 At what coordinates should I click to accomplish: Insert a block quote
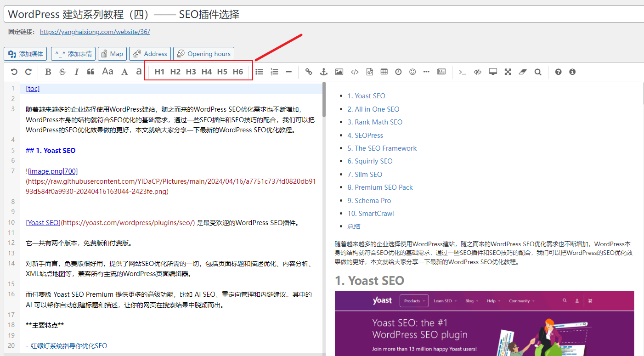click(90, 72)
